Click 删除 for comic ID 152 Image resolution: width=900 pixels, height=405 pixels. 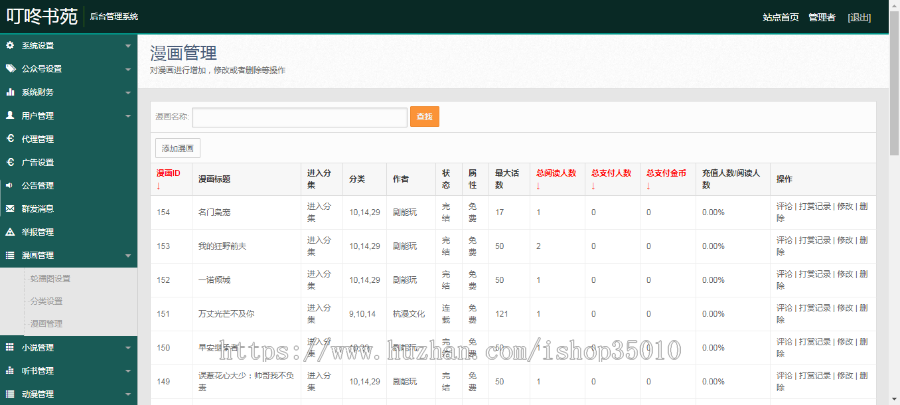coord(821,280)
